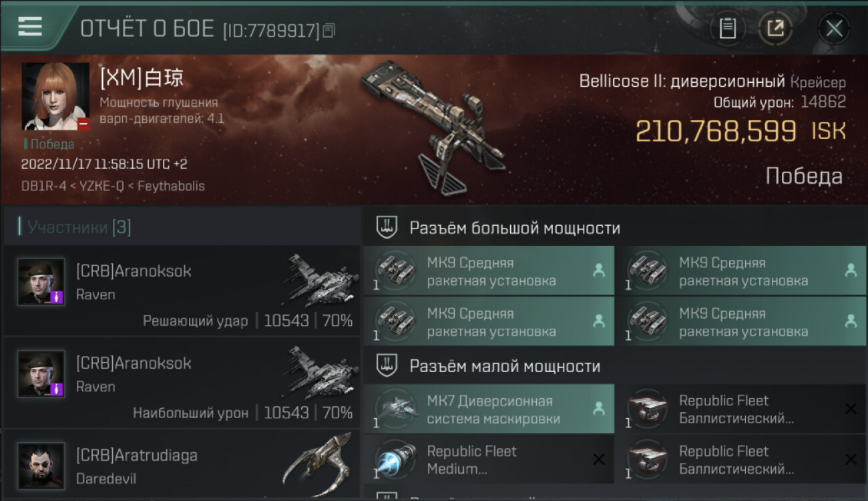Inspect the Bellicose II ship image
Image resolution: width=868 pixels, height=501 pixels.
coord(434,127)
